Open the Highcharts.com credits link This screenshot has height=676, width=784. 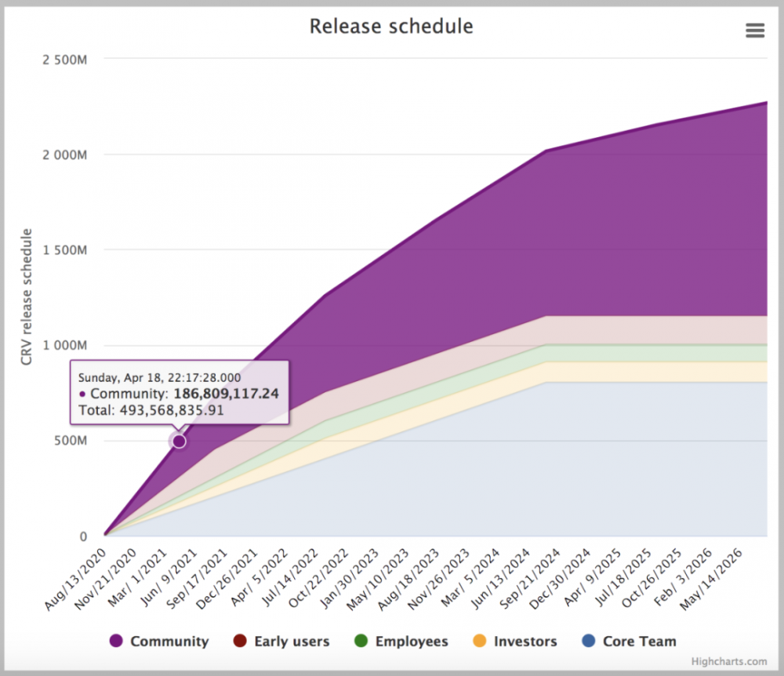click(729, 661)
